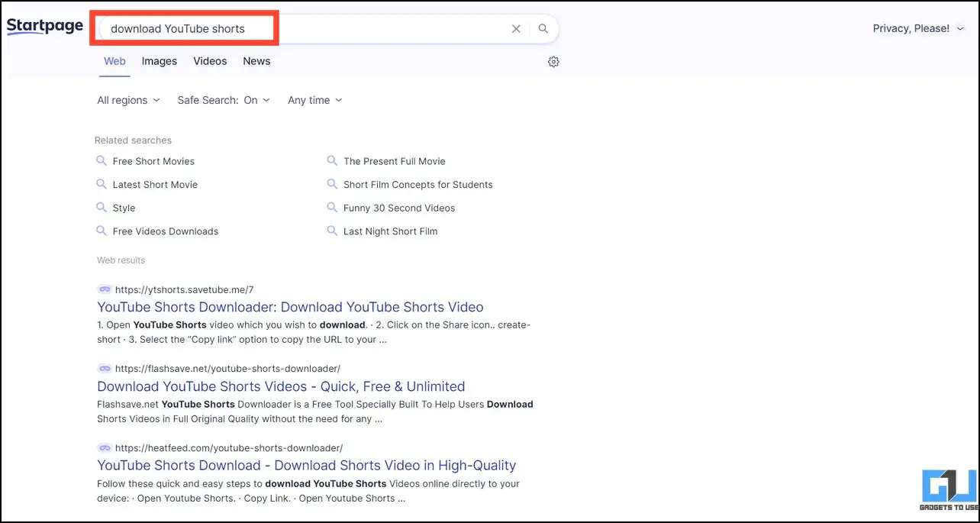Search related term Short Film Concepts for Students
The image size is (980, 523).
pos(418,185)
